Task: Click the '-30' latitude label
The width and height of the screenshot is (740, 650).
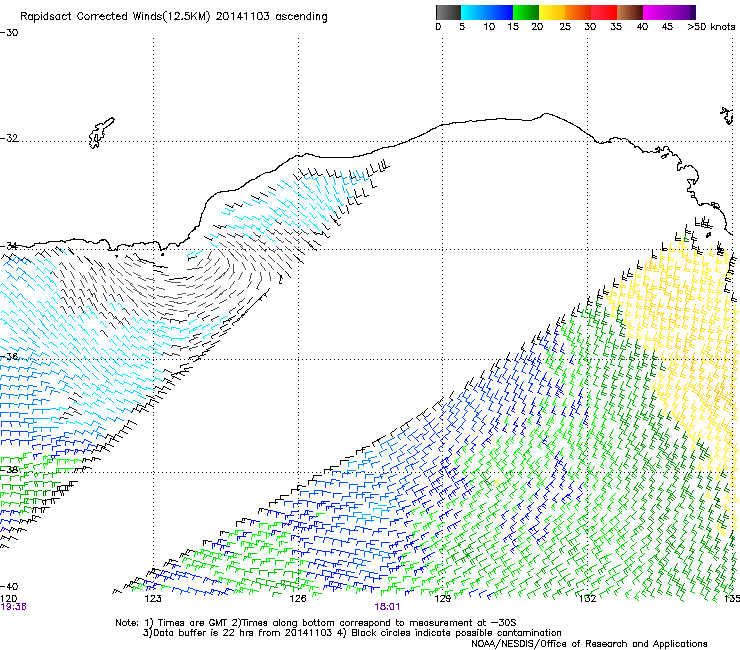Action: click(x=9, y=33)
